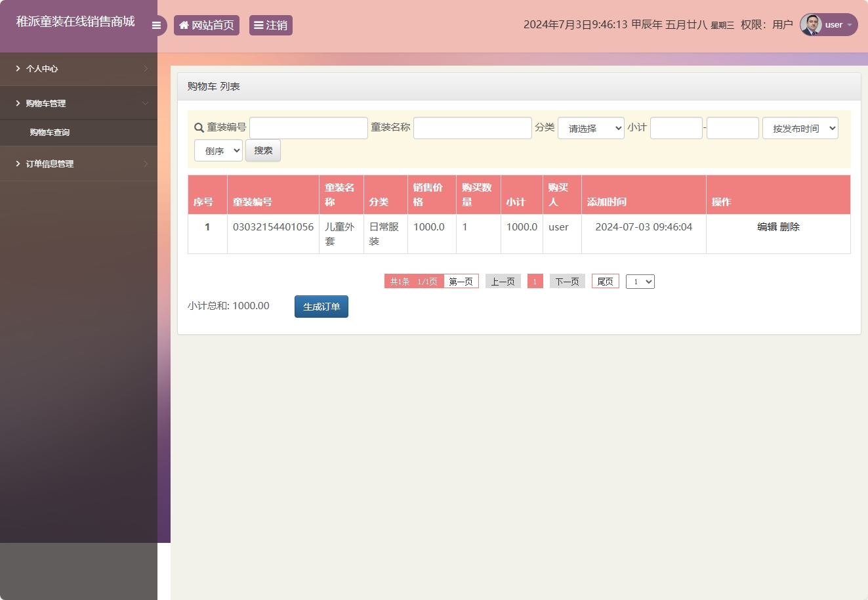Click the 童装名称 input field
The height and width of the screenshot is (600, 868).
[472, 129]
